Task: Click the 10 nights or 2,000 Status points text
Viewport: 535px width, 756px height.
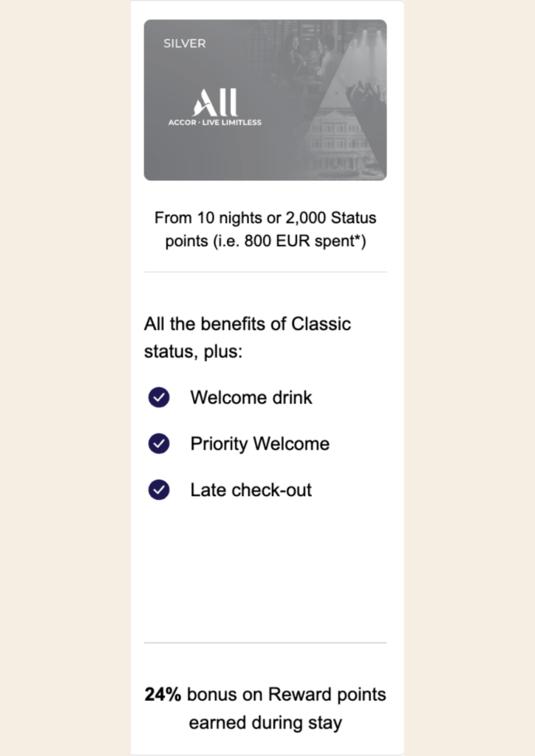Action: (265, 229)
